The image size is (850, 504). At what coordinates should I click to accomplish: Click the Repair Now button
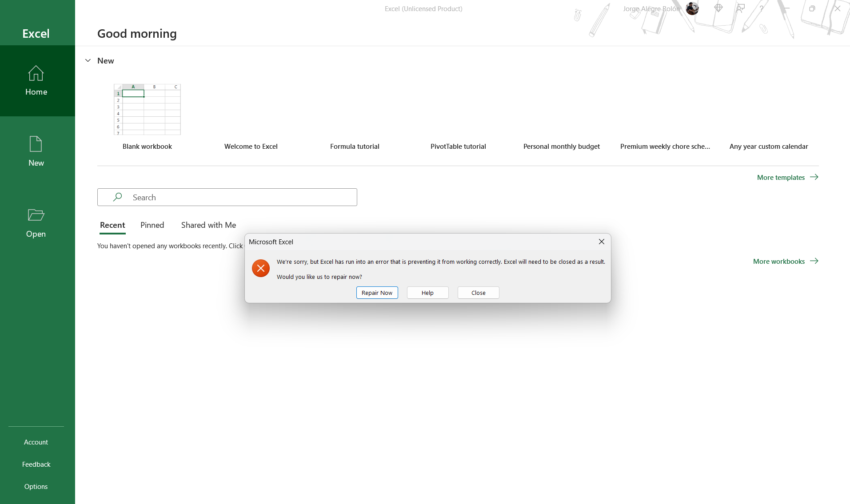(x=377, y=293)
